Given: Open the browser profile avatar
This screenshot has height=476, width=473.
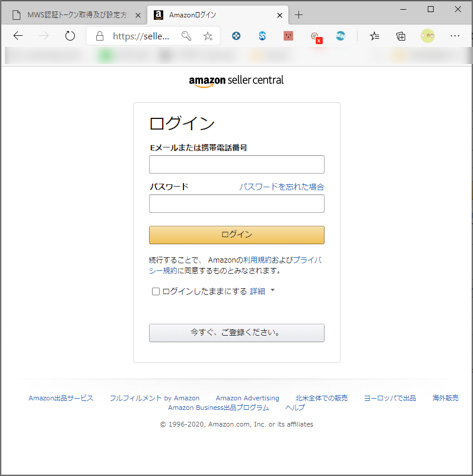Looking at the screenshot, I should click(x=428, y=36).
